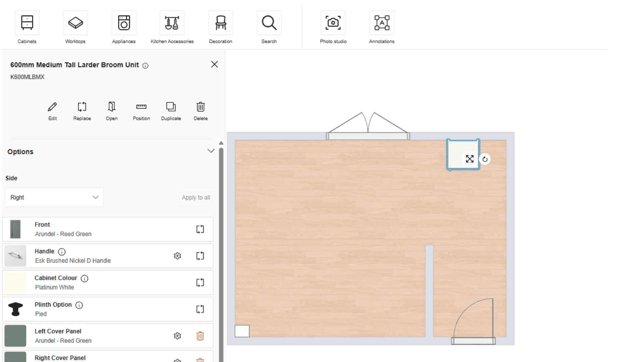Select the double door on top wall
The image size is (644, 362).
pos(368,136)
